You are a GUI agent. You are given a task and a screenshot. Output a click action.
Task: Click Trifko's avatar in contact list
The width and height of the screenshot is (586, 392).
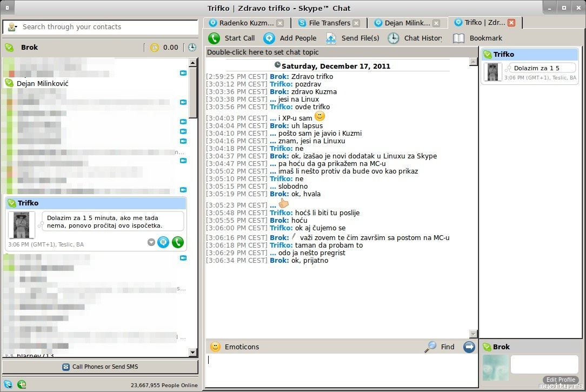click(21, 224)
